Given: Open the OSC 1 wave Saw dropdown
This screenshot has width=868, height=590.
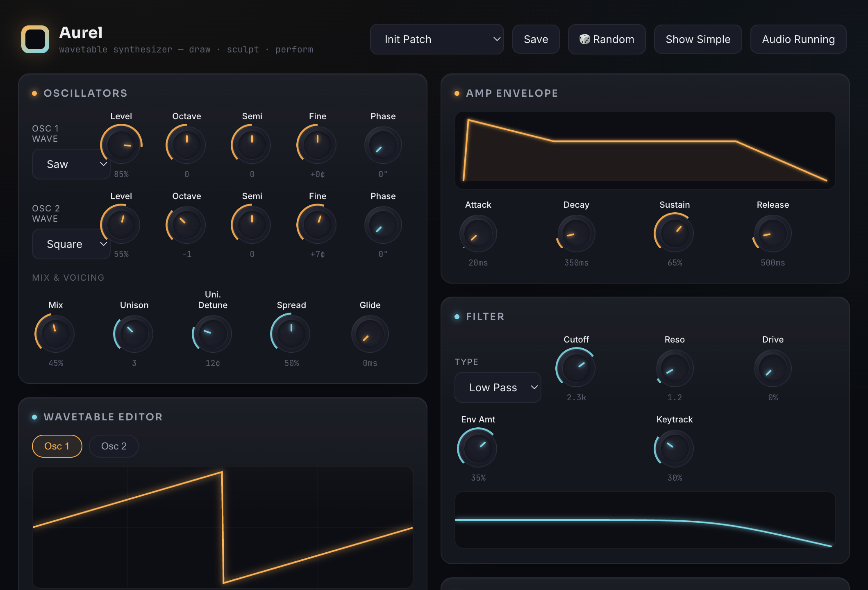Looking at the screenshot, I should (71, 164).
